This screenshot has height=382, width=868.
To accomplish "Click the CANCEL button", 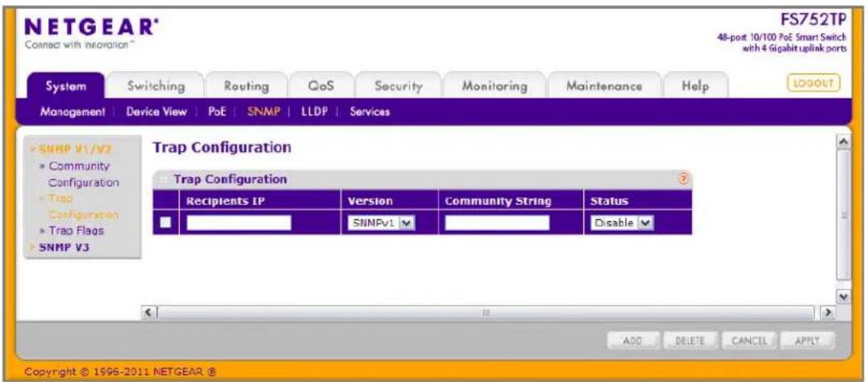I will click(749, 339).
